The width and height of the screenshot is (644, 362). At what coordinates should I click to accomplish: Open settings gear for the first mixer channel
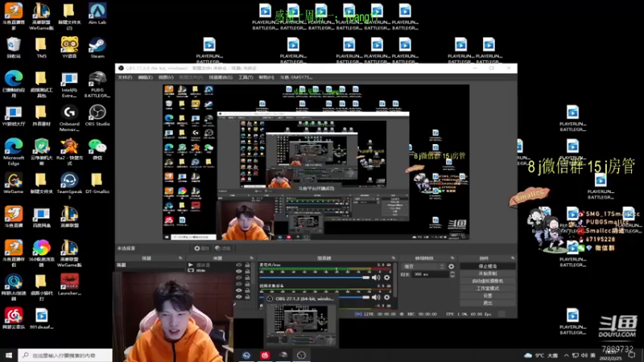(387, 278)
